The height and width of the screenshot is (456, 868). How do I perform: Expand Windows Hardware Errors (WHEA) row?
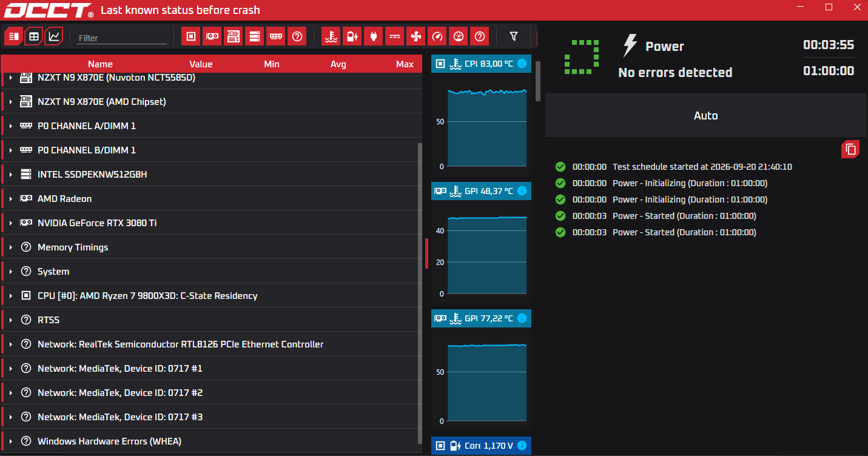click(11, 441)
